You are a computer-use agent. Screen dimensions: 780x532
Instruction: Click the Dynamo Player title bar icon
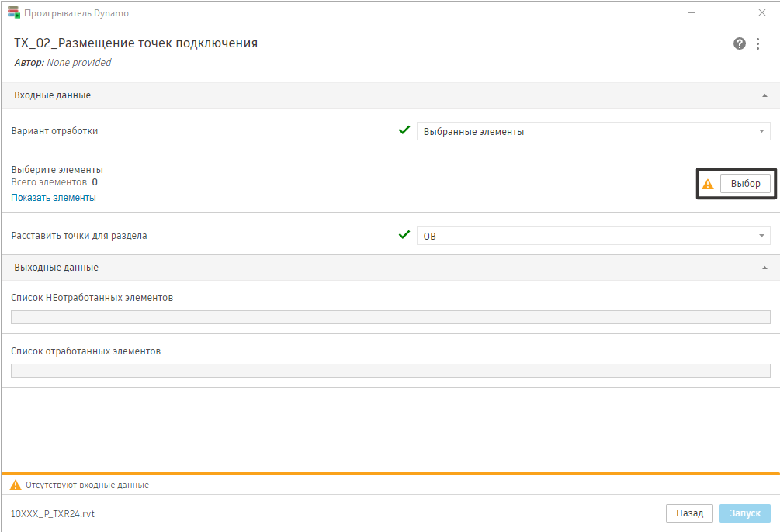(12, 12)
